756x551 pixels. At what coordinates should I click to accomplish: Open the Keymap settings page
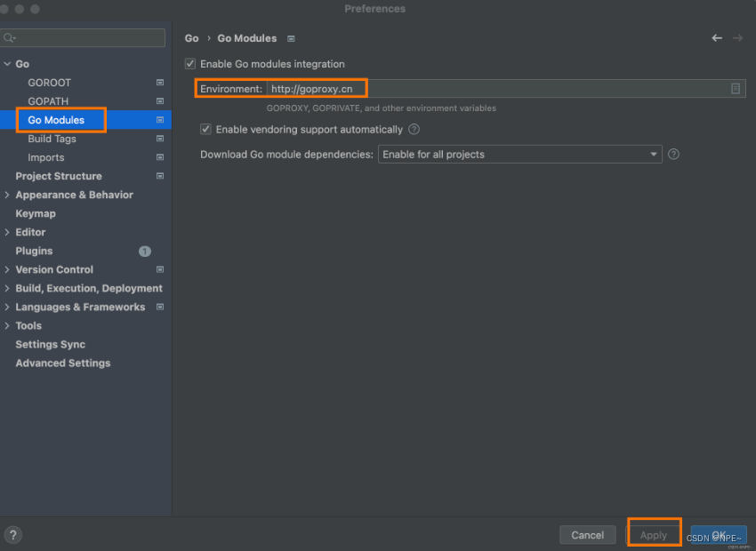coord(36,213)
